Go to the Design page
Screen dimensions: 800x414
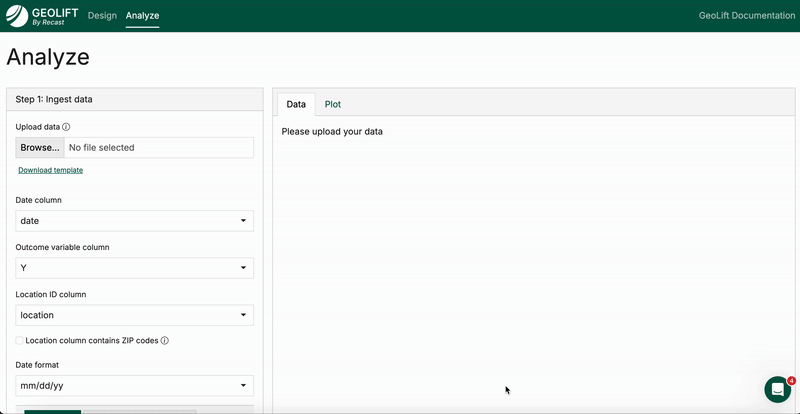click(102, 16)
